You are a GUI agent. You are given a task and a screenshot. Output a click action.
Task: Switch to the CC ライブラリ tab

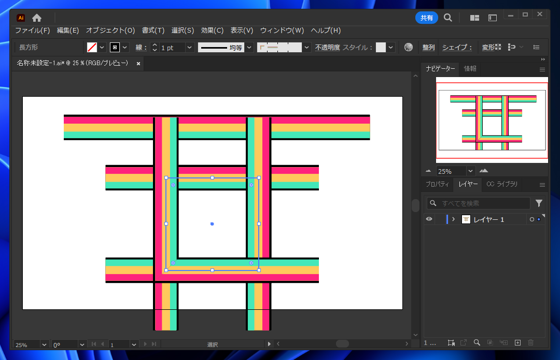coord(502,184)
